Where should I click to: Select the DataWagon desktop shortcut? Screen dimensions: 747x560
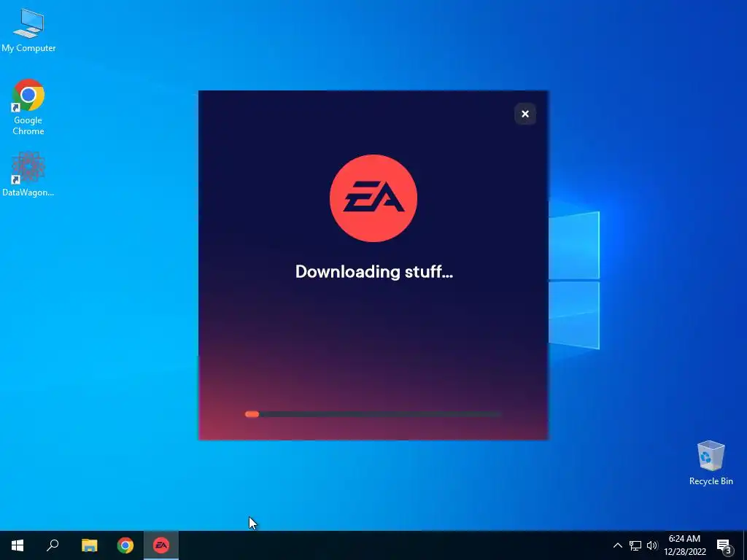tap(28, 174)
